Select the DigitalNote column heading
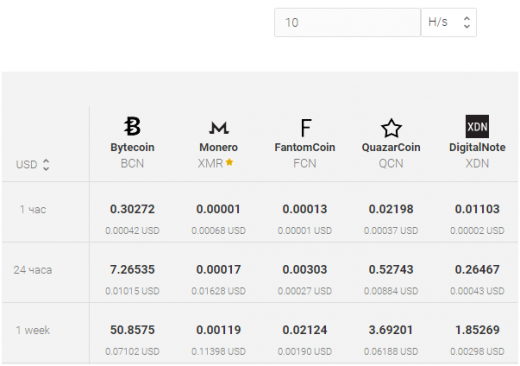This screenshot has height=366, width=520. click(477, 147)
